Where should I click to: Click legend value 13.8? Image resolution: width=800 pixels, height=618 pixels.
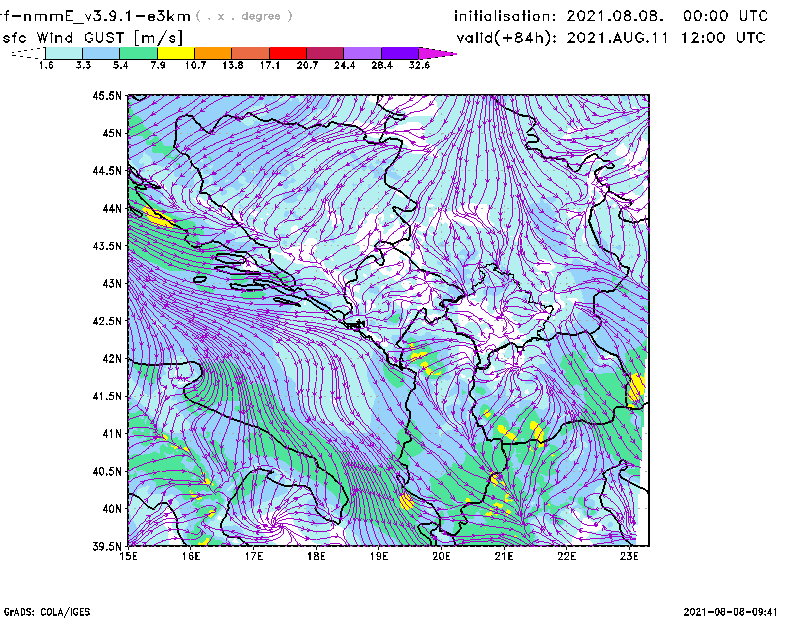pyautogui.click(x=233, y=65)
